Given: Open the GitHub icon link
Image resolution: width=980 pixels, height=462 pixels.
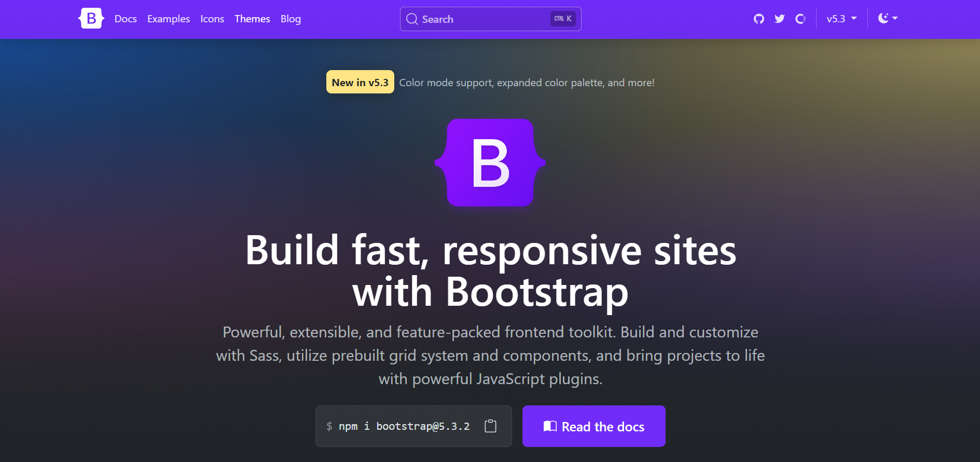Looking at the screenshot, I should (x=759, y=19).
